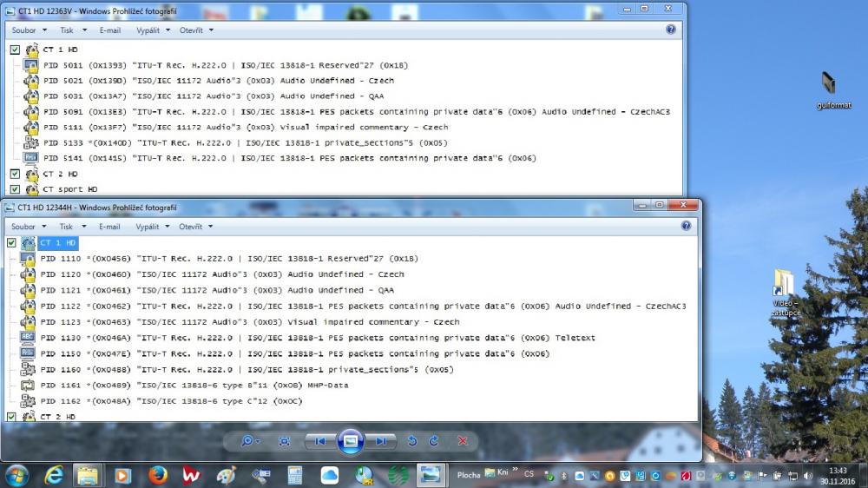Image resolution: width=868 pixels, height=488 pixels.
Task: Open Calculator from taskbar
Action: tap(295, 475)
